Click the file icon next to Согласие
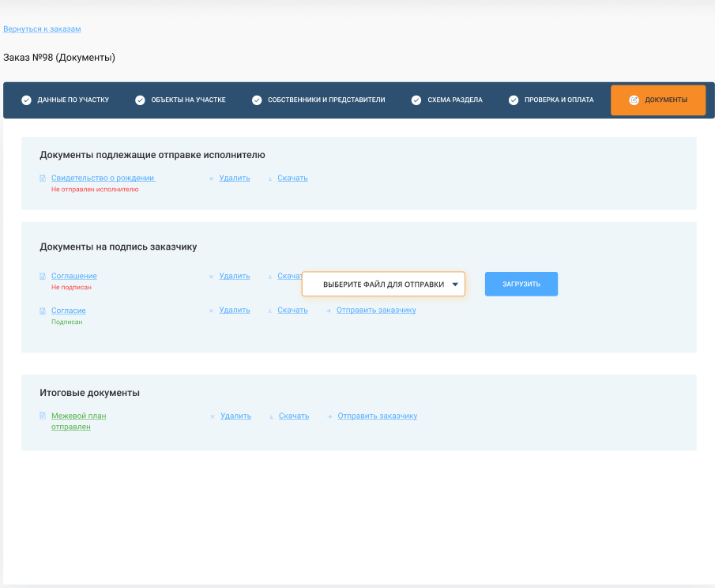The height and width of the screenshot is (588, 715). [x=43, y=311]
